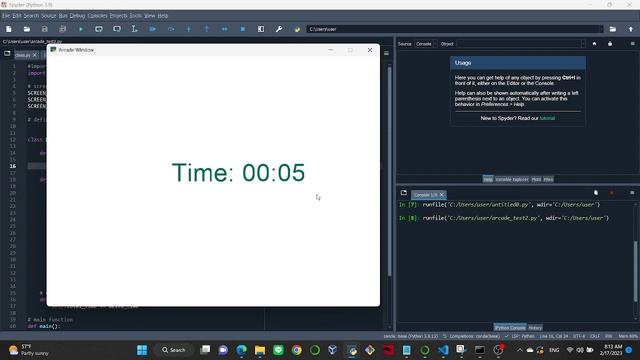Interrupt kernel with the red stop icon
The image size is (640, 360).
(x=611, y=193)
